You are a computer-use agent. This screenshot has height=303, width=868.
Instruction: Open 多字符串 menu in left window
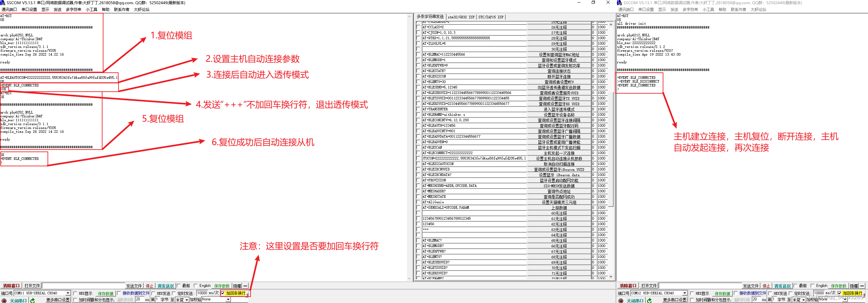[74, 10]
